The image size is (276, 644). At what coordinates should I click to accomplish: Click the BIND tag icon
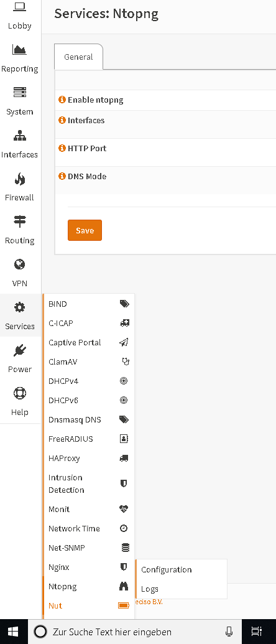click(124, 304)
